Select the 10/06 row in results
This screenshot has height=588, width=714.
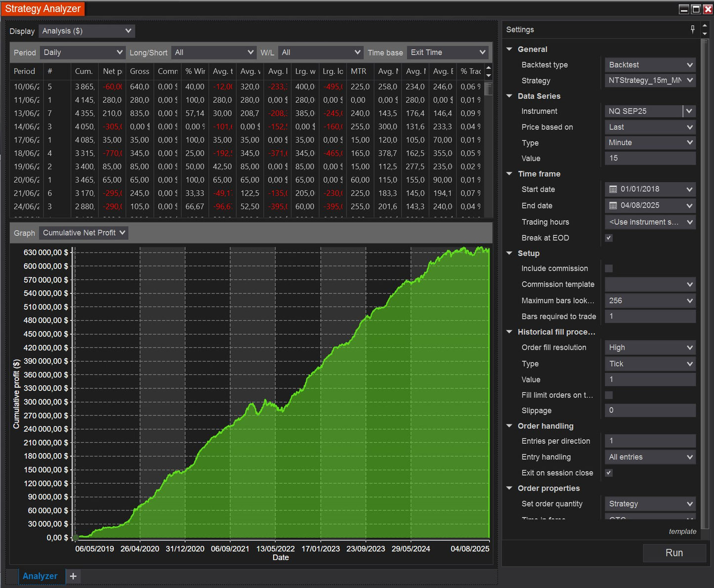coord(247,86)
